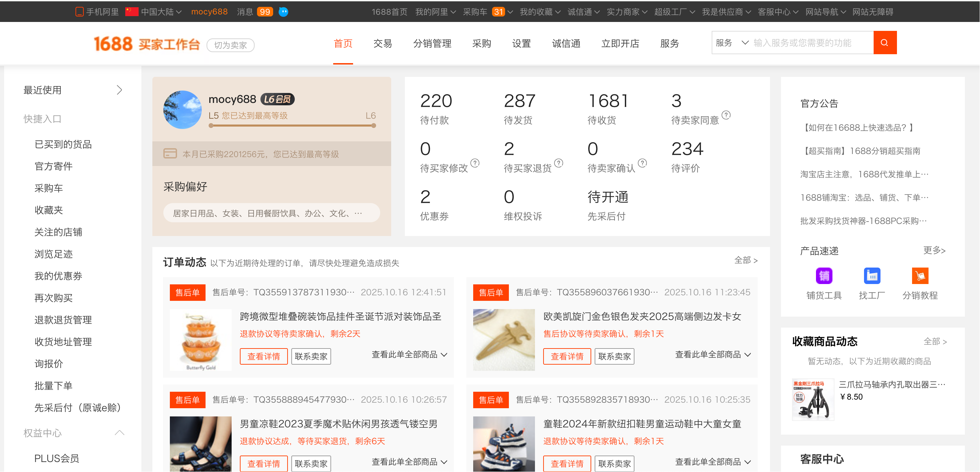The width and height of the screenshot is (980, 472).
Task: Switch to the 交易 navigation tab
Action: coord(382,43)
